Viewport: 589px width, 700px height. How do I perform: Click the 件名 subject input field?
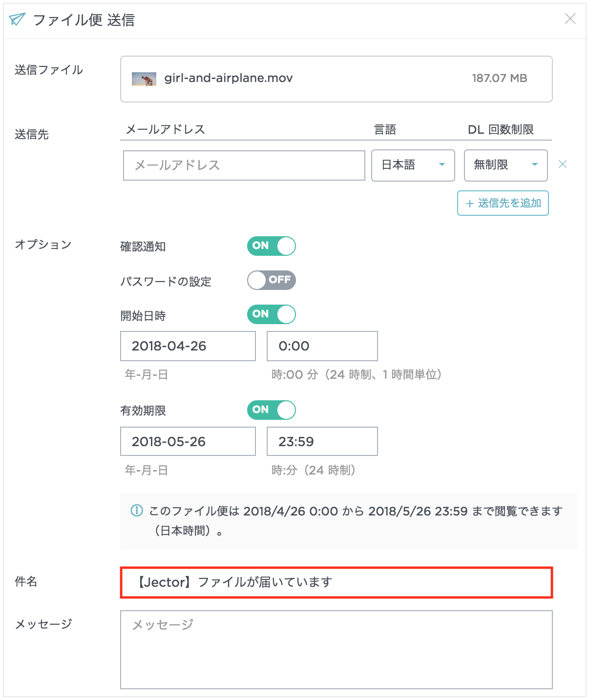337,582
